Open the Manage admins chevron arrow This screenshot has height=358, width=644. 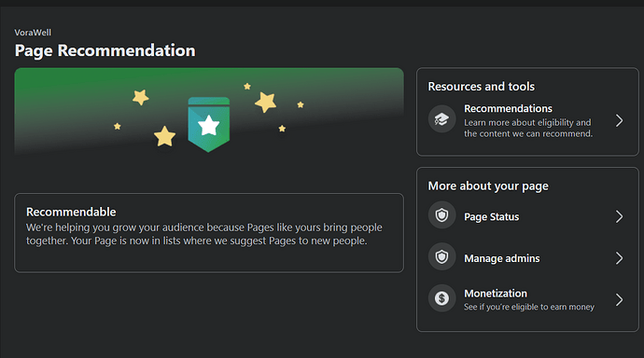click(619, 258)
